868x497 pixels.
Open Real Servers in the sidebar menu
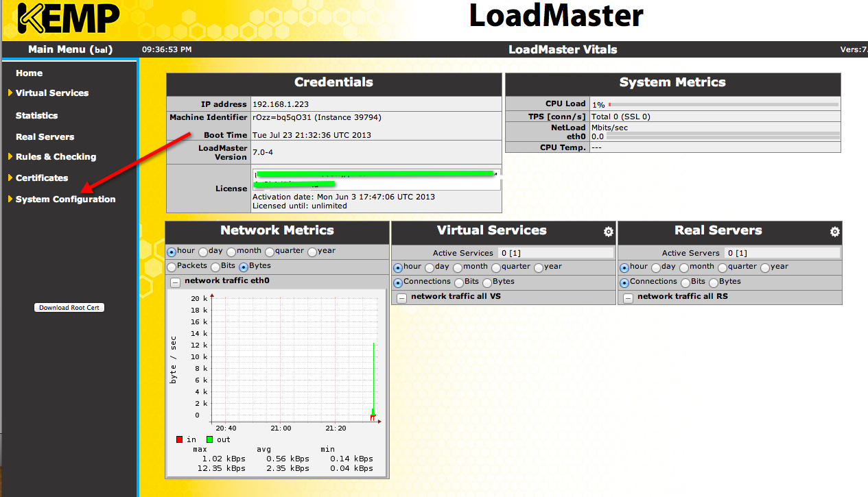[x=45, y=137]
